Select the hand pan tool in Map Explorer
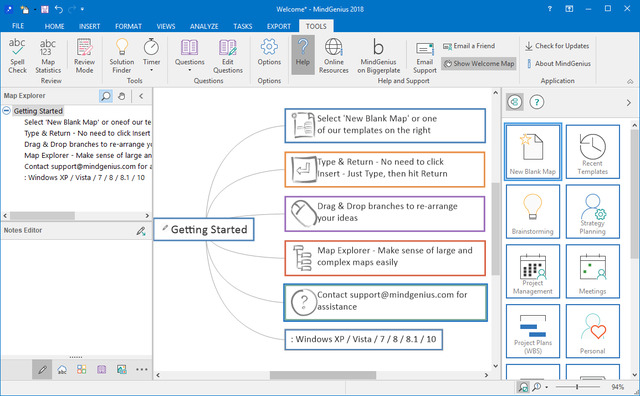Screen dimensions: 640x396 tap(122, 96)
